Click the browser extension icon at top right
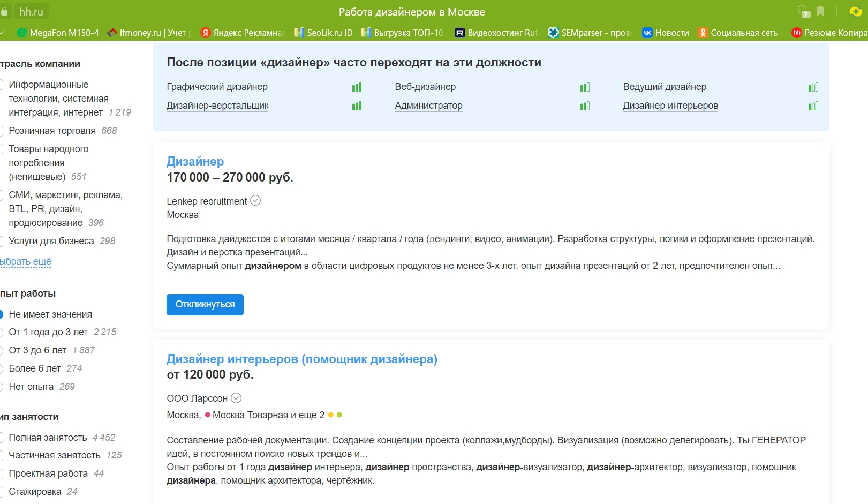The image size is (868, 504). (x=856, y=11)
